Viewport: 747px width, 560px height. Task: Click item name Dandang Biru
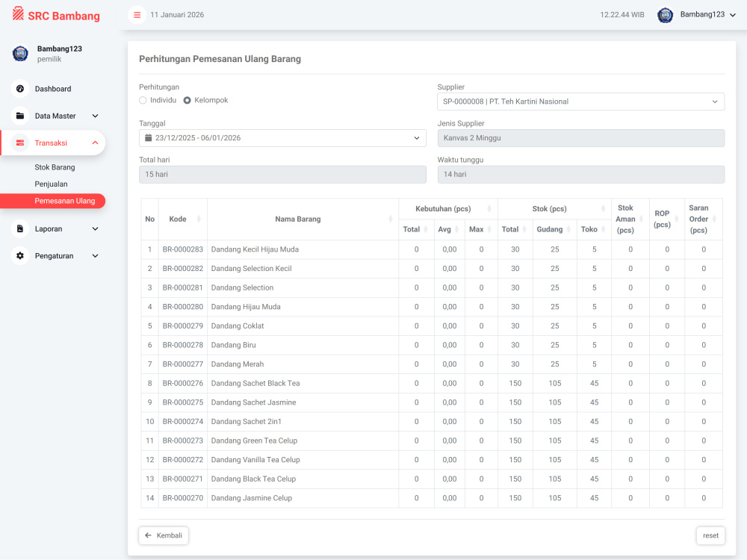233,345
